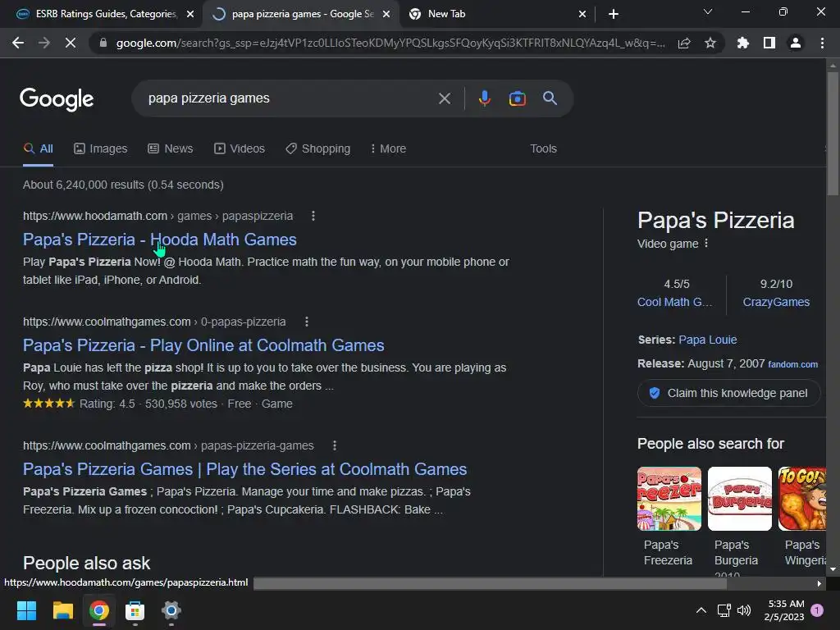Open Papa's Pizzeria - Play Online at Coolmath
Image resolution: width=840 pixels, height=630 pixels.
click(x=203, y=345)
